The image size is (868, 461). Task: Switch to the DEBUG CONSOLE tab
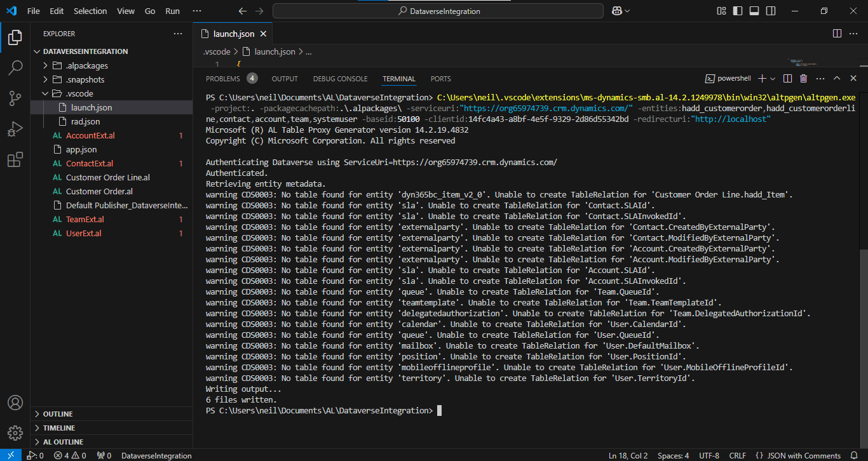pyautogui.click(x=340, y=79)
